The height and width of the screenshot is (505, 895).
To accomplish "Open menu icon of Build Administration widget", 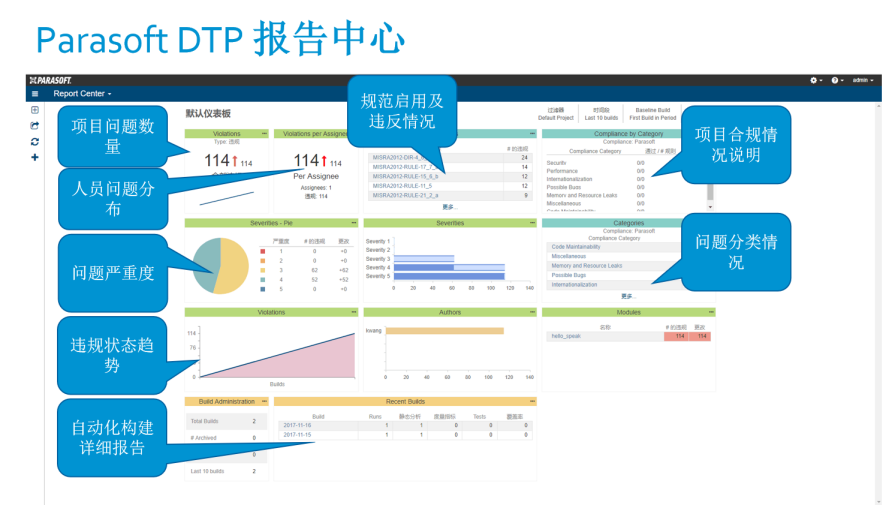I will pos(264,402).
